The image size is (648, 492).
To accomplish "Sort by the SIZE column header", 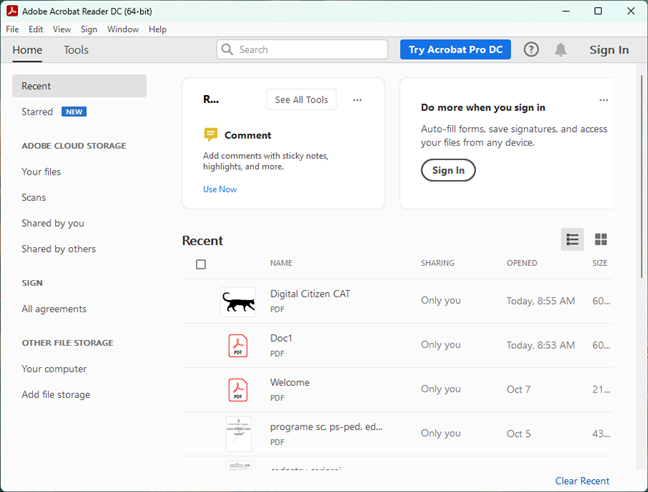I will pos(600,263).
